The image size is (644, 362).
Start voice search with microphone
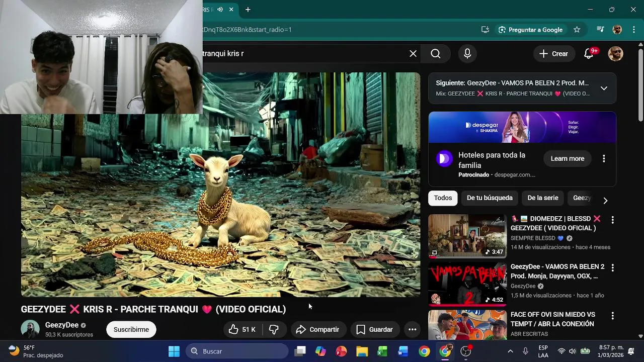[467, 54]
